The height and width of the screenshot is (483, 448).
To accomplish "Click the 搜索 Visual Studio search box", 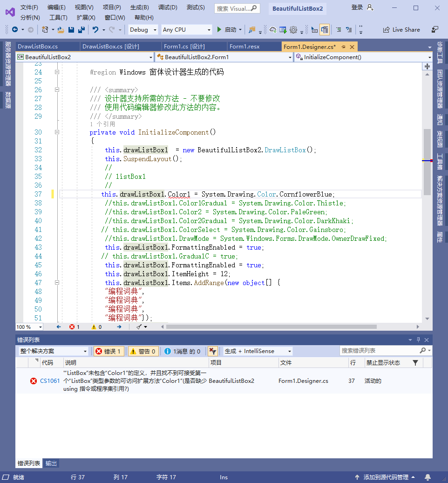I will coord(237,8).
